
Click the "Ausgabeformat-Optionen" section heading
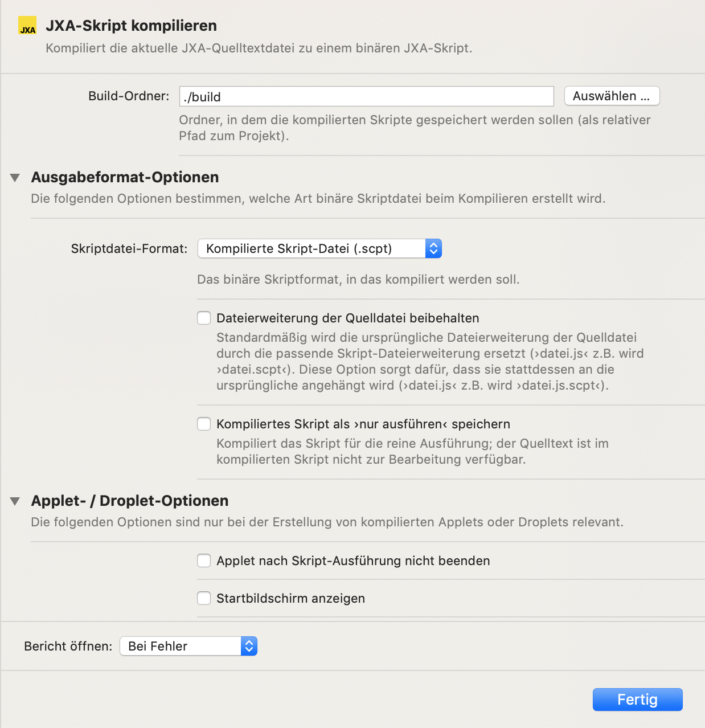point(125,177)
